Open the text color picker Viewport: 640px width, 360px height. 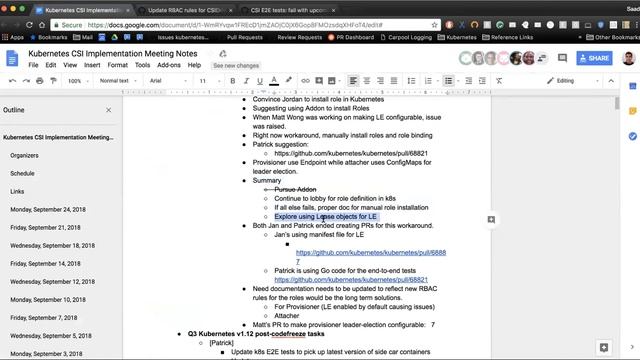click(274, 81)
